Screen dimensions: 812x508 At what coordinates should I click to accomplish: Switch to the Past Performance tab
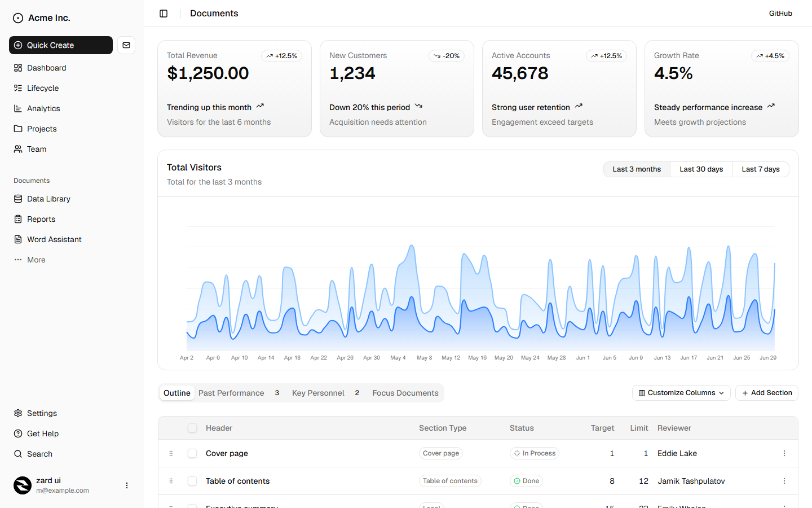click(240, 393)
